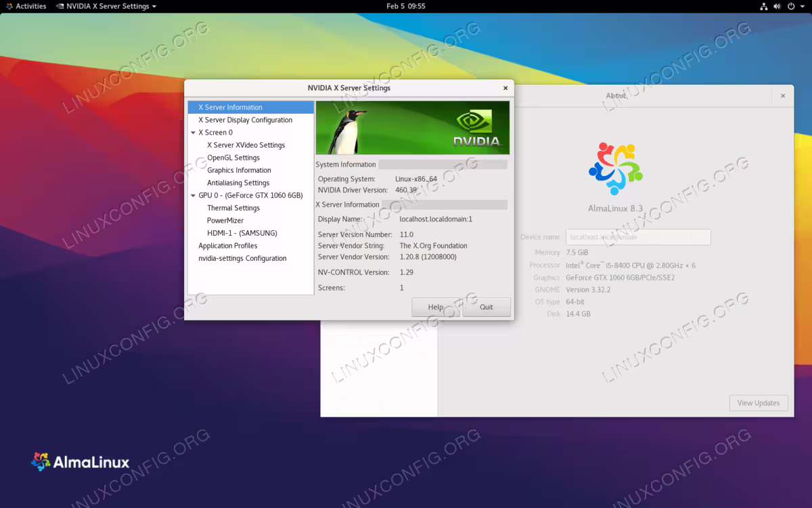Click the Quit button

[x=487, y=307]
